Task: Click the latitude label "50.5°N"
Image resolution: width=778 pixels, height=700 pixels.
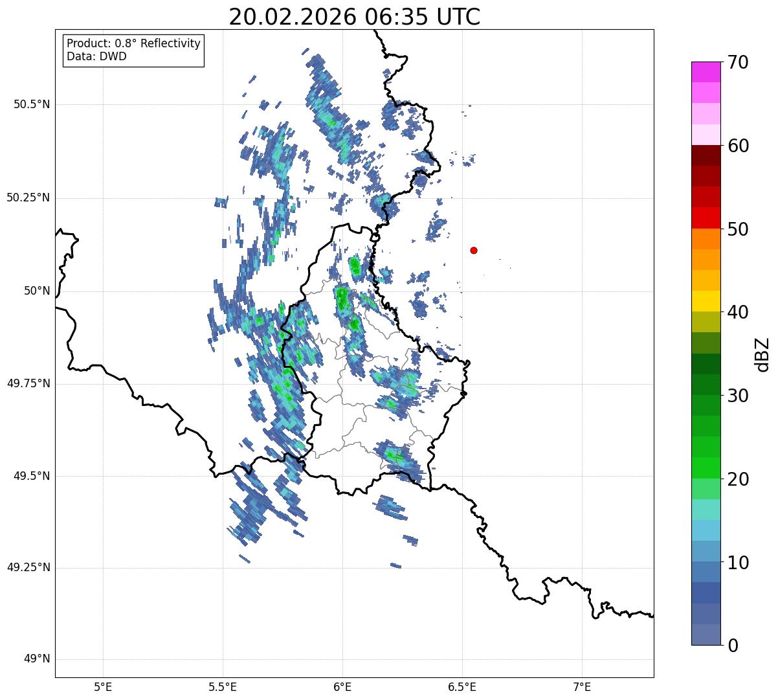Action: [x=32, y=105]
